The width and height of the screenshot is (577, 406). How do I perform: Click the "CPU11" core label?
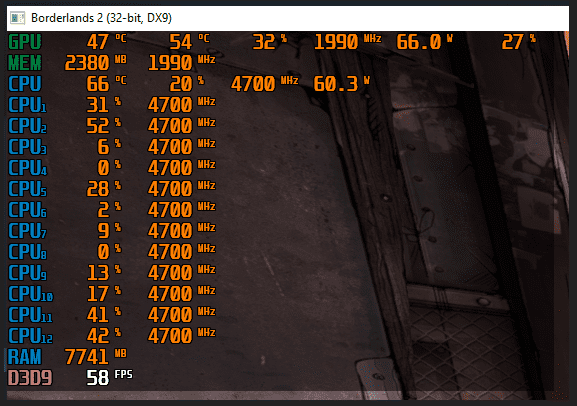tap(31, 315)
